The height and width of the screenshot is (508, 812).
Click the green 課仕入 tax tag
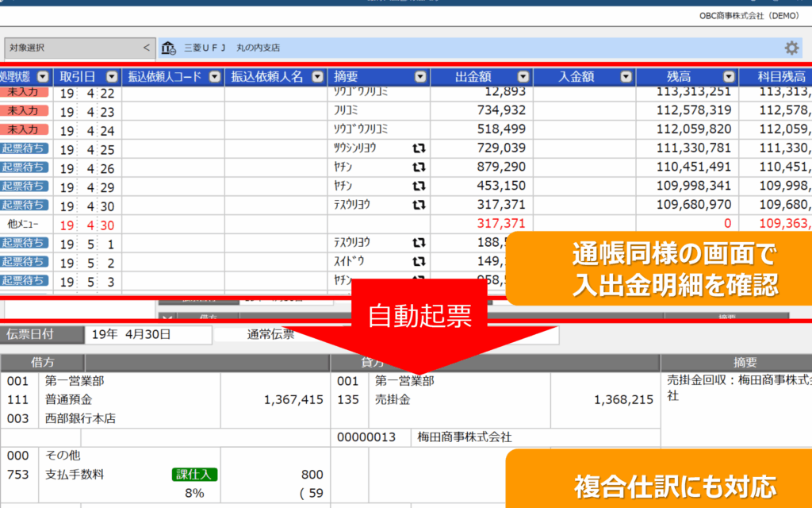point(194,475)
